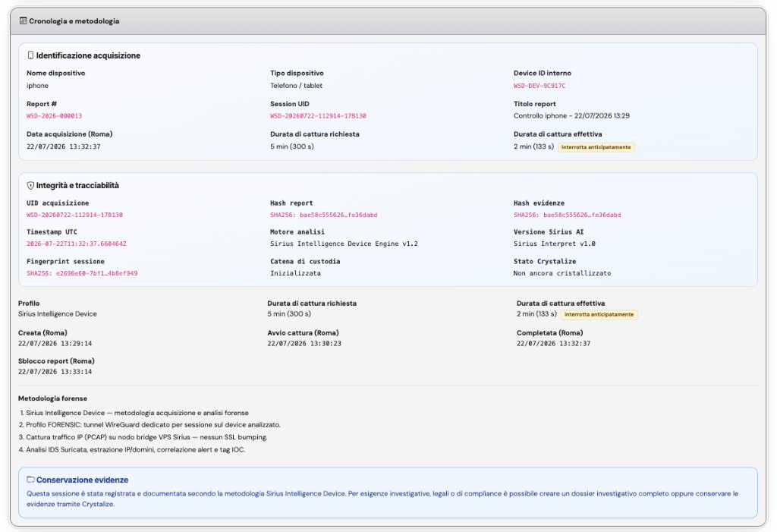Click the Hash evidenze SHA256 value

(x=567, y=215)
